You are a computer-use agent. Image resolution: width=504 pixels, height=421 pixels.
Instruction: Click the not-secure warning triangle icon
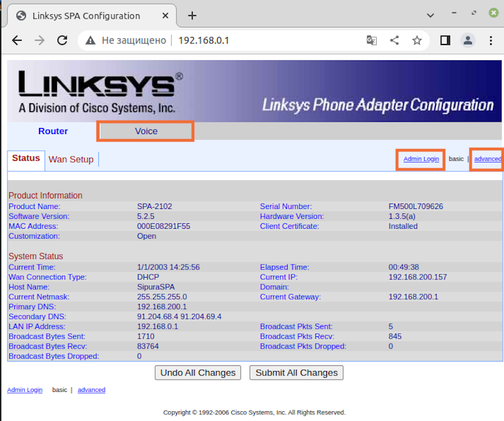pyautogui.click(x=90, y=41)
